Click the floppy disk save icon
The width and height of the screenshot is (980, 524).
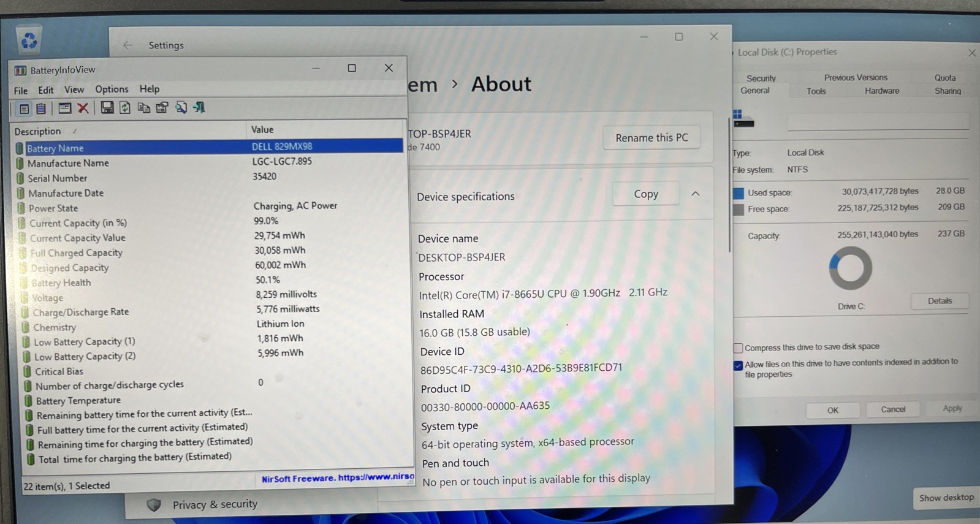tap(107, 108)
